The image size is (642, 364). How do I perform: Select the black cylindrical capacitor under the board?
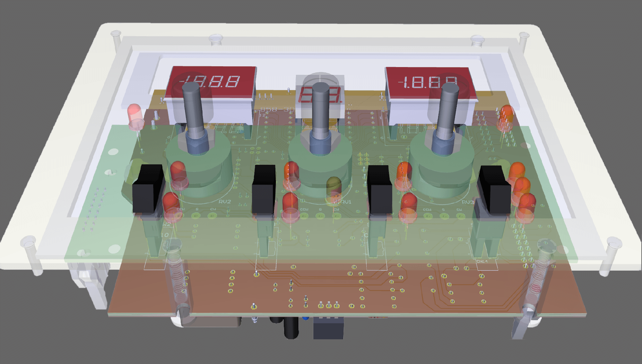click(x=291, y=327)
